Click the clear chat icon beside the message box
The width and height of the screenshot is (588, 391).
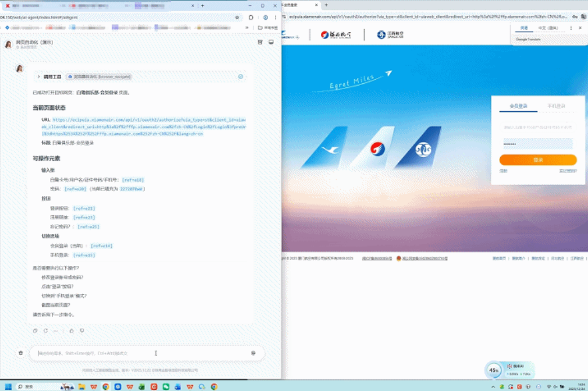[x=21, y=353]
